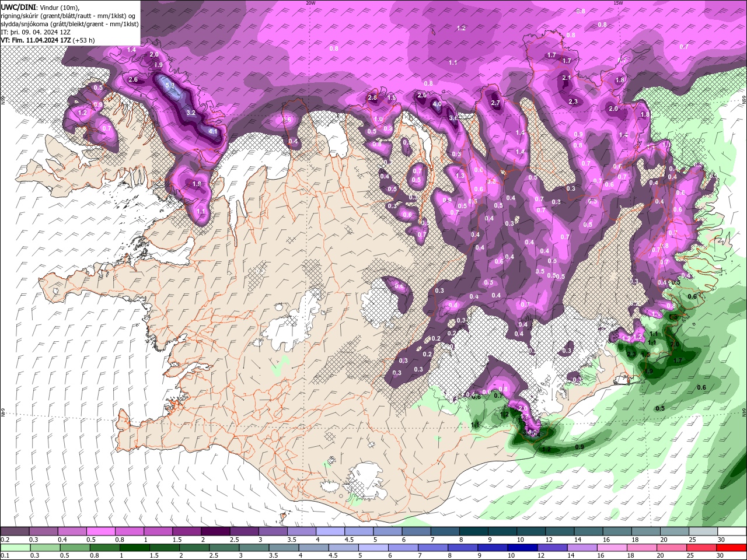Click the 4.0 snowfall value on the map

tap(437, 104)
